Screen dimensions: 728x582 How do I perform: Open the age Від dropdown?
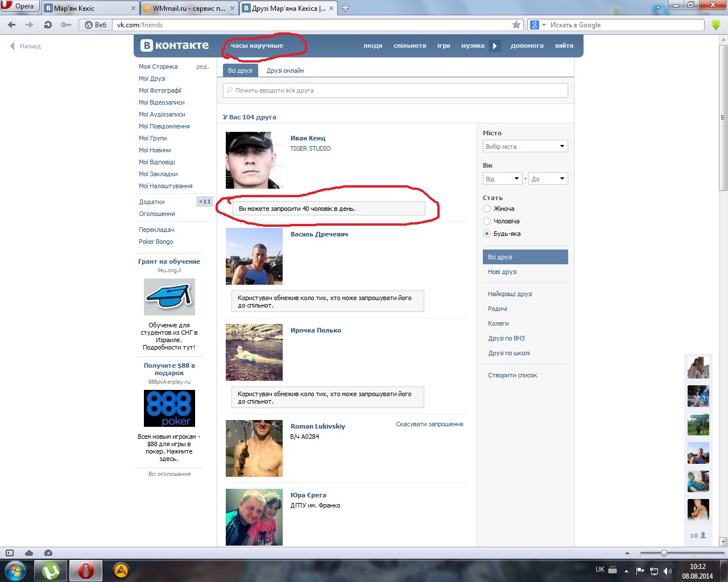point(503,179)
